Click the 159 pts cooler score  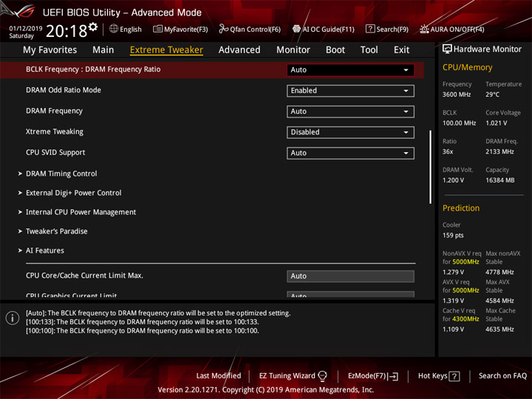click(453, 236)
